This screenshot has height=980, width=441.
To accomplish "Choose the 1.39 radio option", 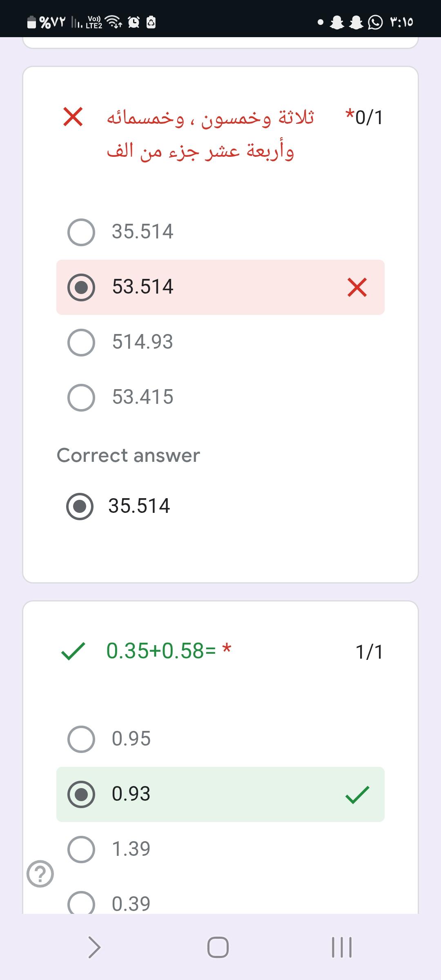I will click(81, 849).
